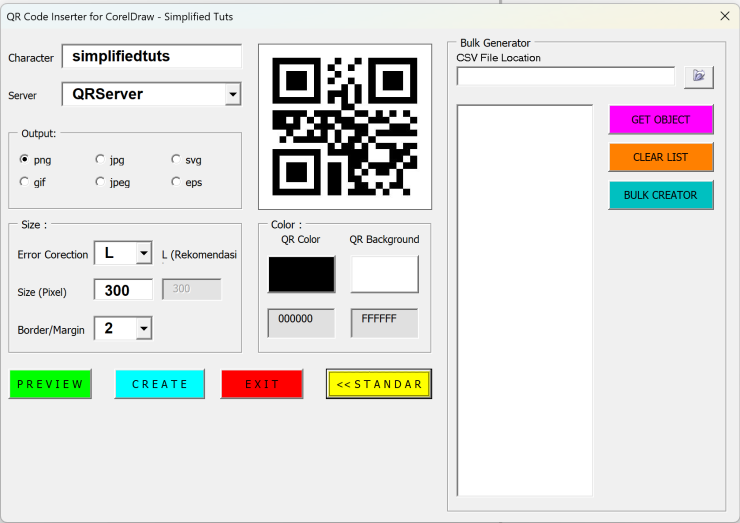This screenshot has height=523, width=740.
Task: Click the CLEAR LIST button
Action: click(x=661, y=157)
